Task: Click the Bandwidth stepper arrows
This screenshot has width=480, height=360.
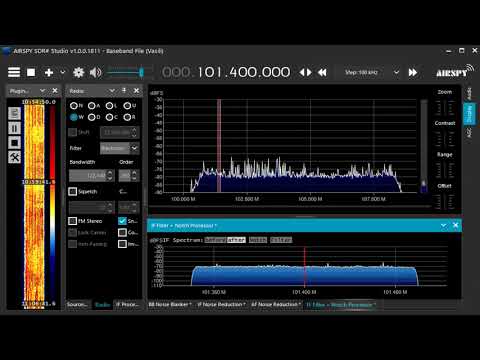Action: coord(110,175)
